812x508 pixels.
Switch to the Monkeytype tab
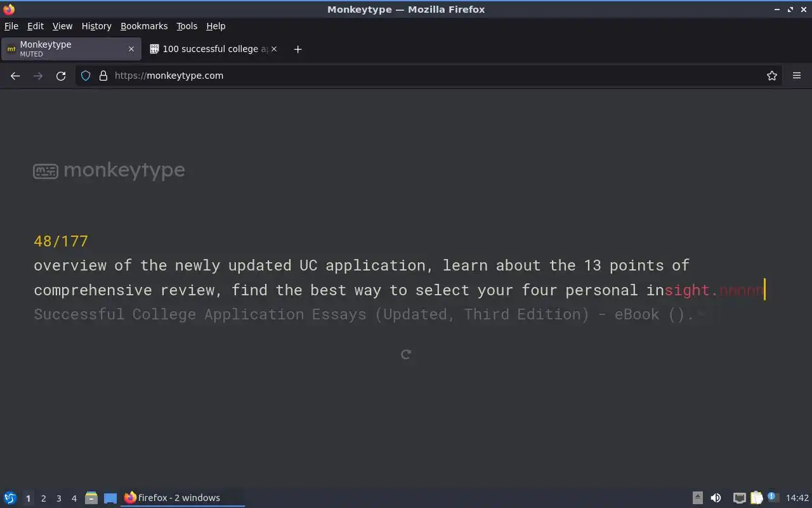pos(71,49)
